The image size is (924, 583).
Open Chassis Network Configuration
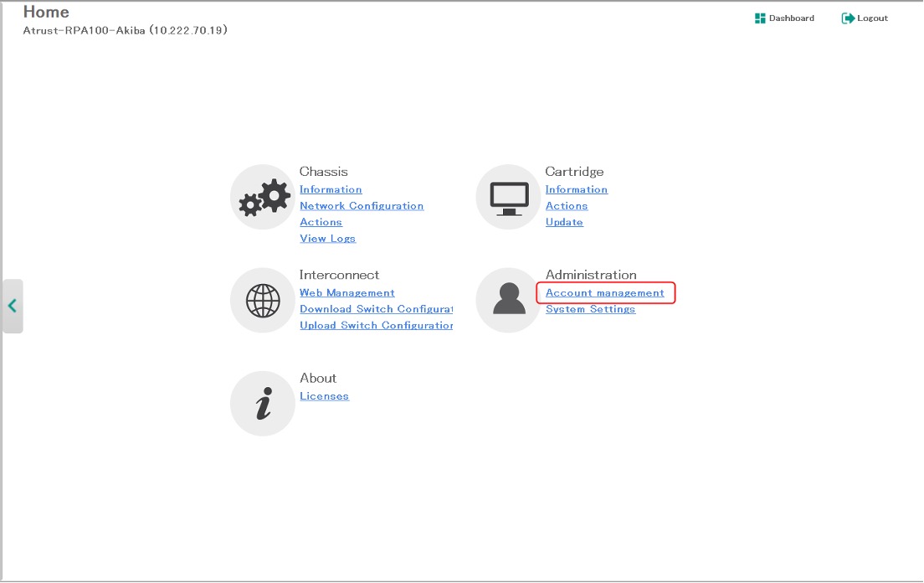pos(362,206)
